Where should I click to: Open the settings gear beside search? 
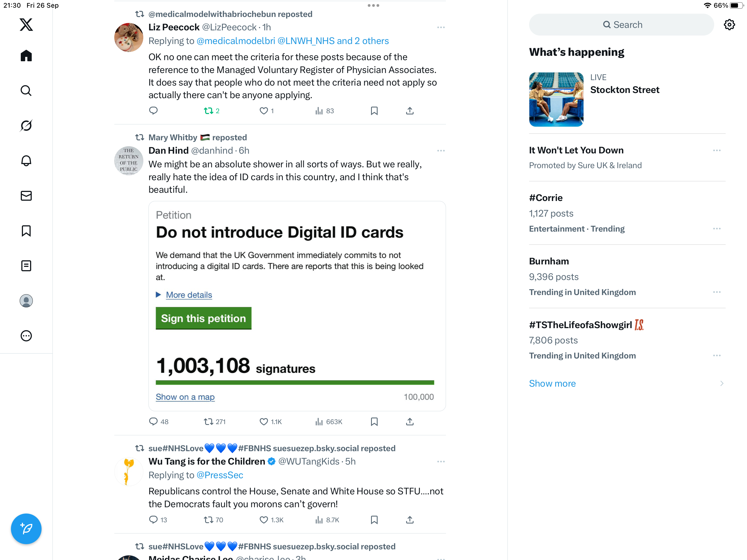click(x=729, y=25)
